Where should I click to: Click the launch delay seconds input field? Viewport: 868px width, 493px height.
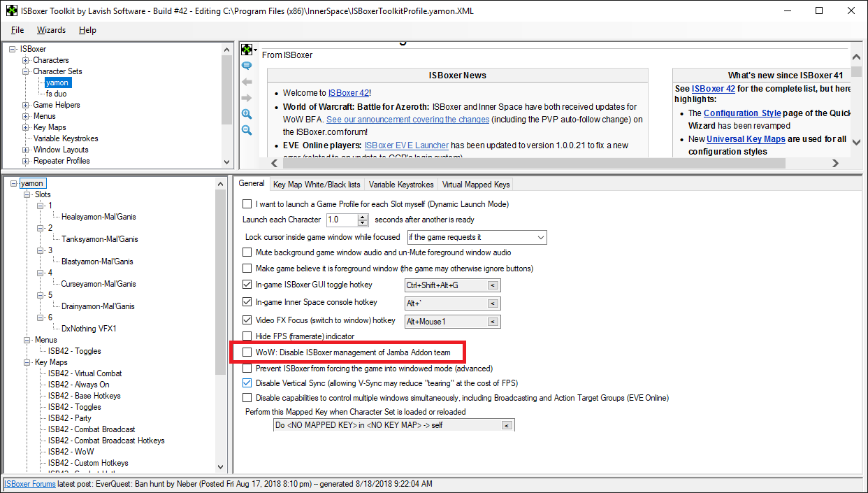342,220
